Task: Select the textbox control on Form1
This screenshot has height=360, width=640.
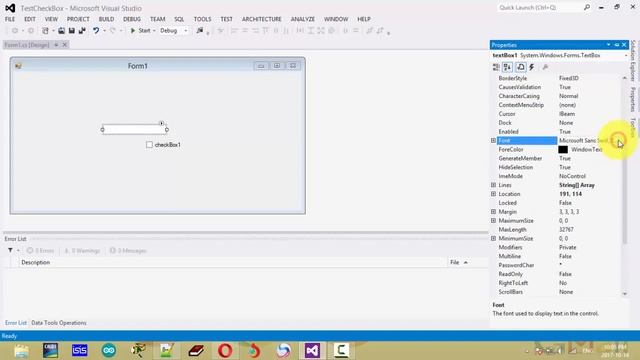Action: pyautogui.click(x=135, y=130)
